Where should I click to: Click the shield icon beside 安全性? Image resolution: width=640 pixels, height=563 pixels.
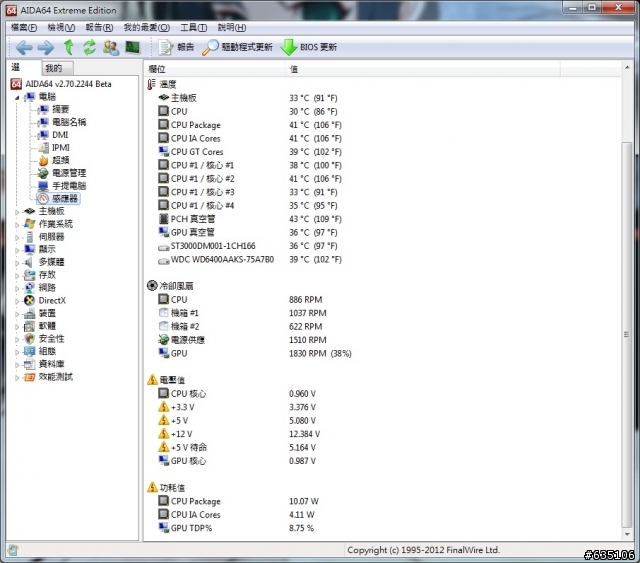tap(29, 338)
